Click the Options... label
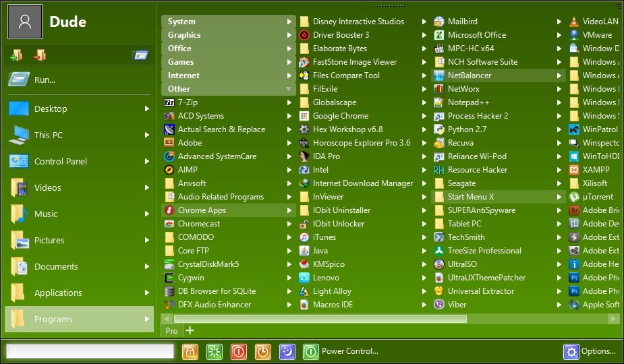 point(598,351)
